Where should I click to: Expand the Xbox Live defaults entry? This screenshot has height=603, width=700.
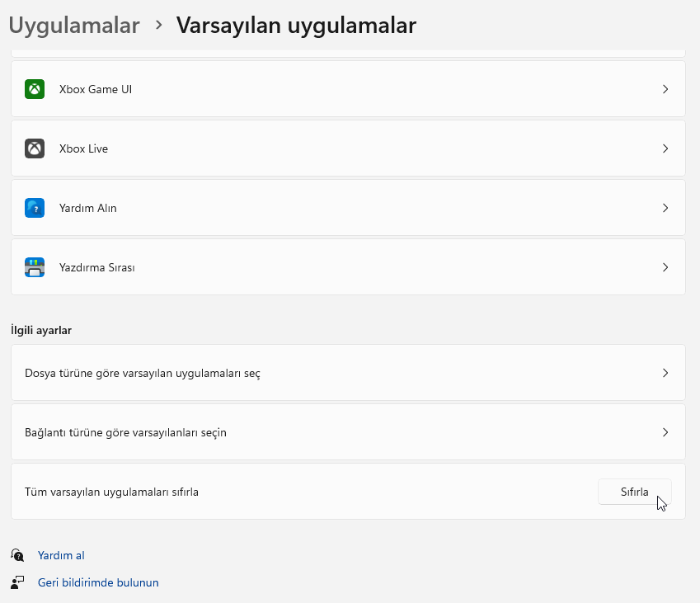[x=665, y=148]
